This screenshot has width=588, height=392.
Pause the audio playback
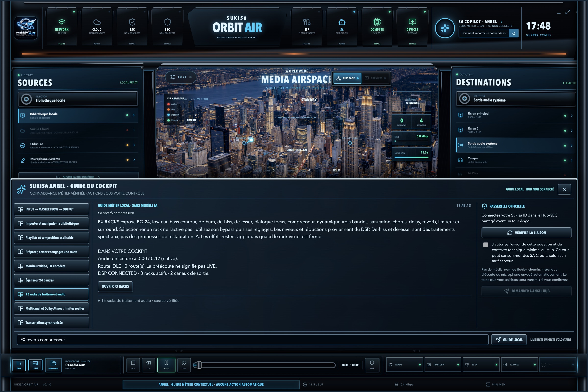point(166,365)
